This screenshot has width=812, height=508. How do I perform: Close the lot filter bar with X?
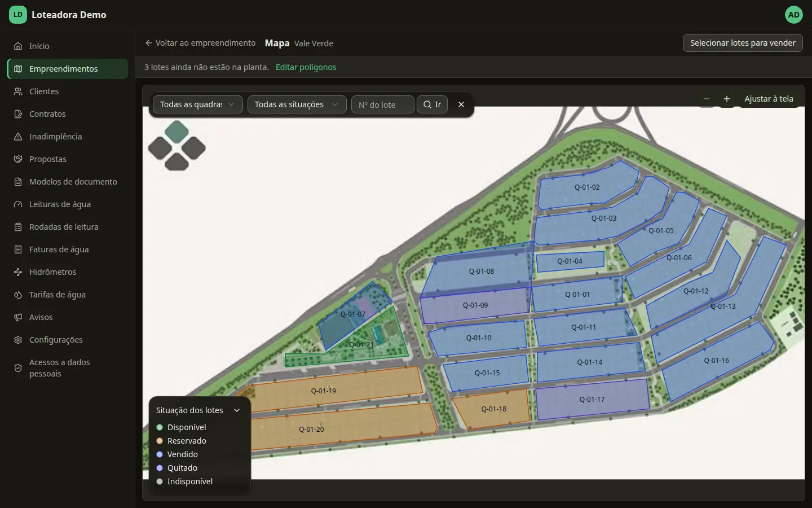tap(461, 104)
